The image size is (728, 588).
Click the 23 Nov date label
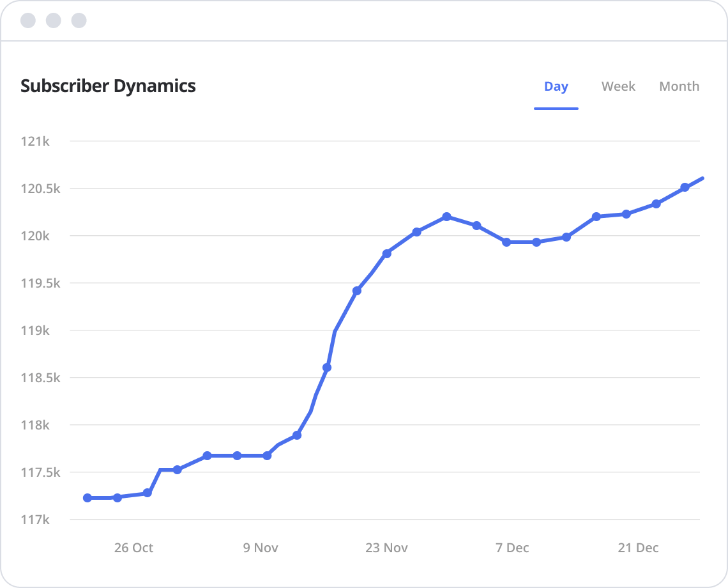[x=386, y=548]
